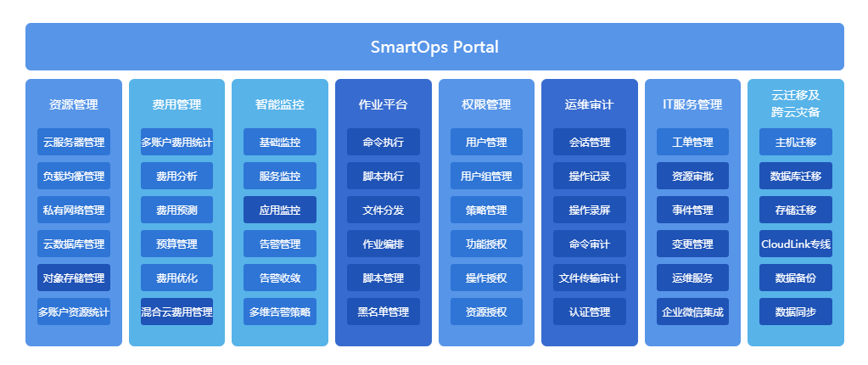Open 文件传输审计 item

tap(589, 278)
